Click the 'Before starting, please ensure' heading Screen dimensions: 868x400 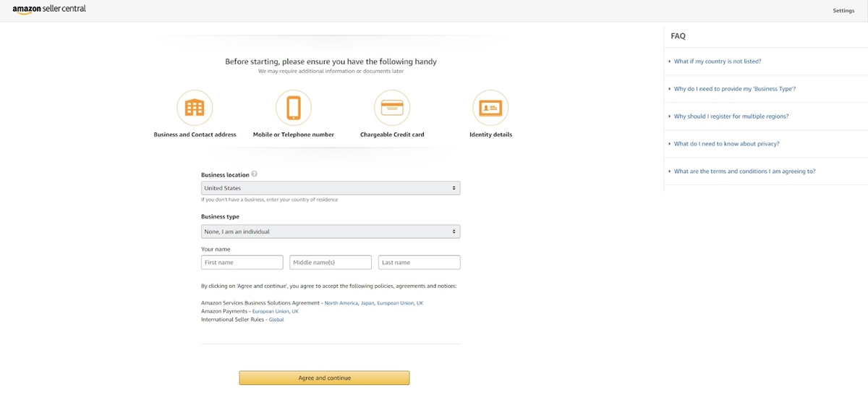[331, 61]
